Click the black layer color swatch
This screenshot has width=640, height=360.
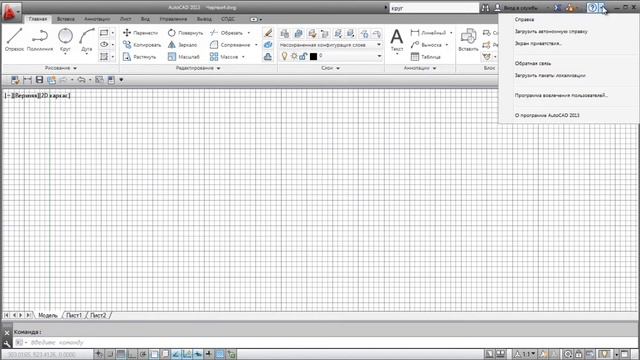click(313, 56)
